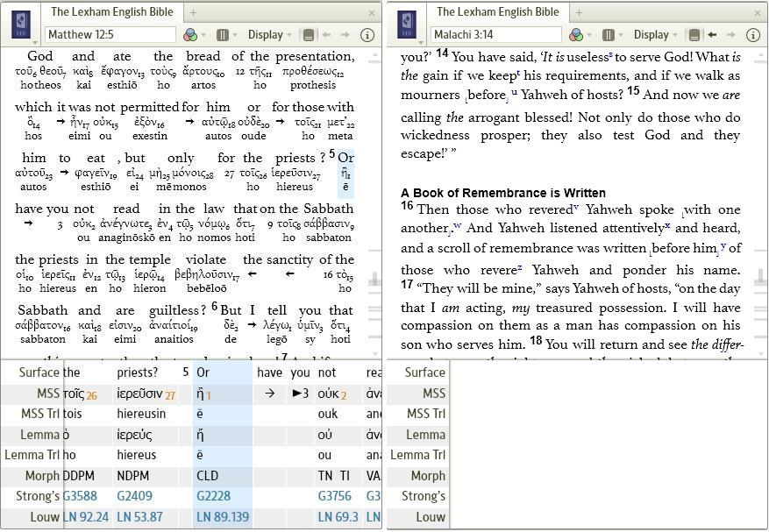Click visual filters icon in Malachi panel
Screen dimensions: 769x532
pos(576,35)
